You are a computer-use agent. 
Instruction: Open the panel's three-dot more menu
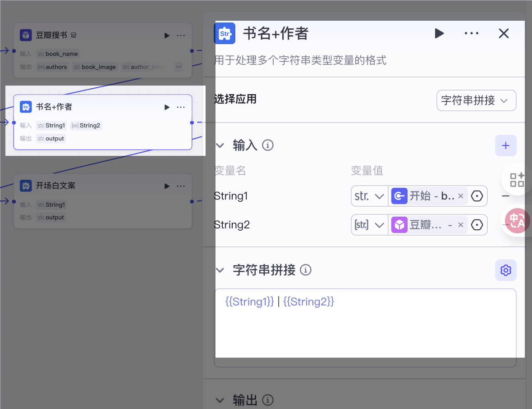pyautogui.click(x=472, y=33)
